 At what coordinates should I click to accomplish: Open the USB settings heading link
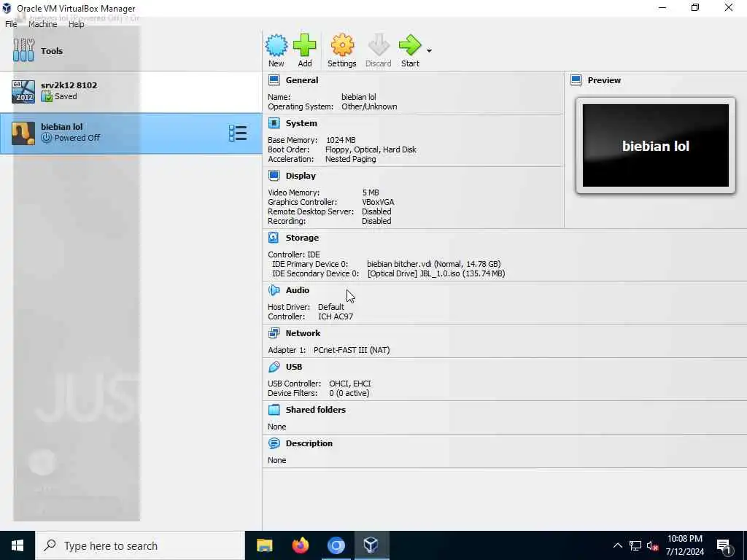pos(294,367)
